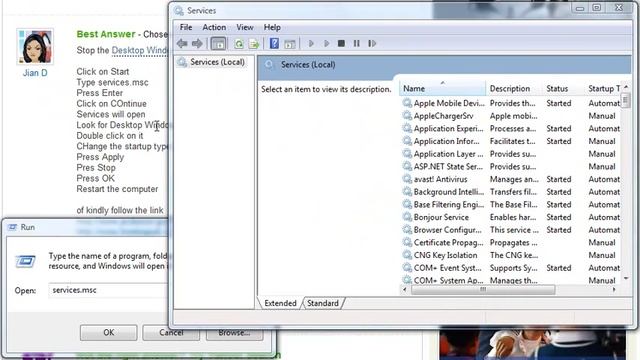Click the Stop Service square icon
The width and height of the screenshot is (640, 360).
tap(341, 43)
